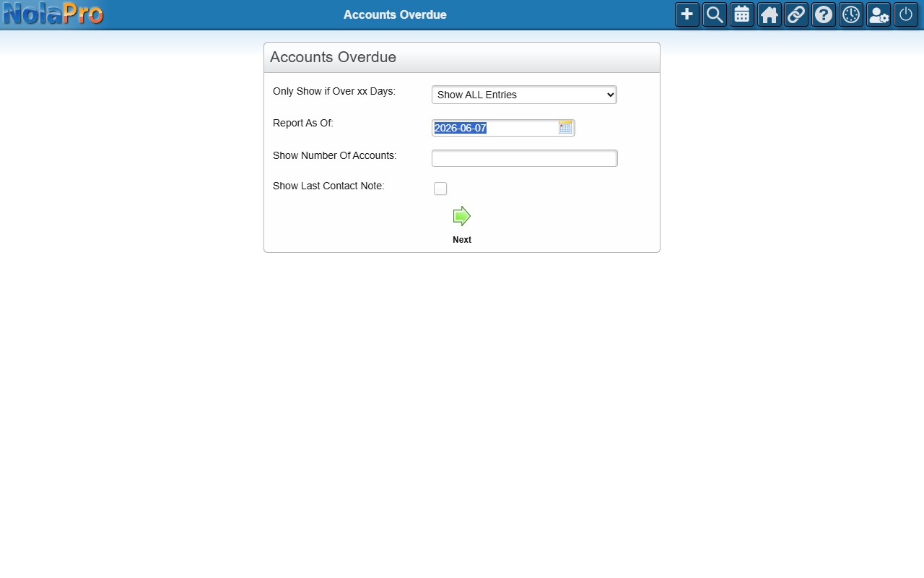Open the magnifier search icon
This screenshot has height=578, width=924.
(x=715, y=14)
